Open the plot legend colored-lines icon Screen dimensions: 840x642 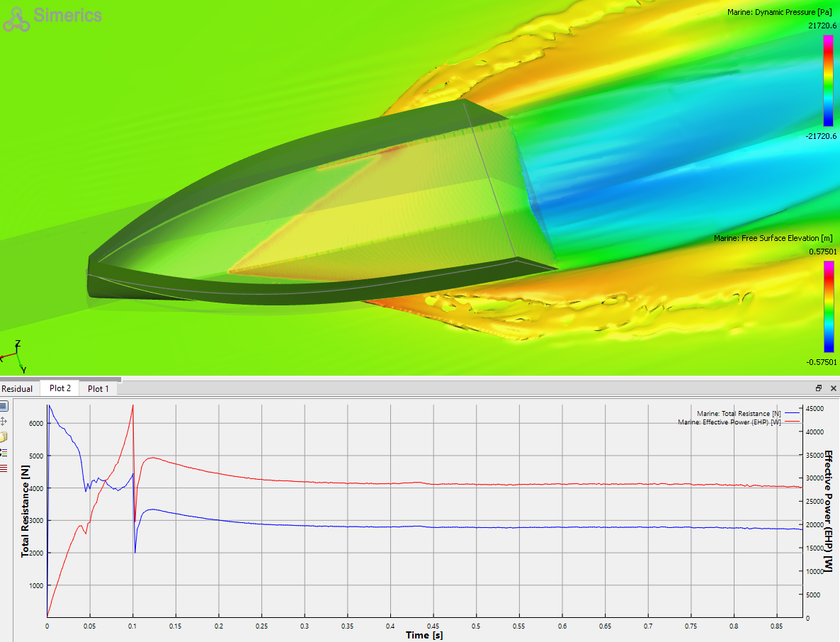(x=4, y=453)
